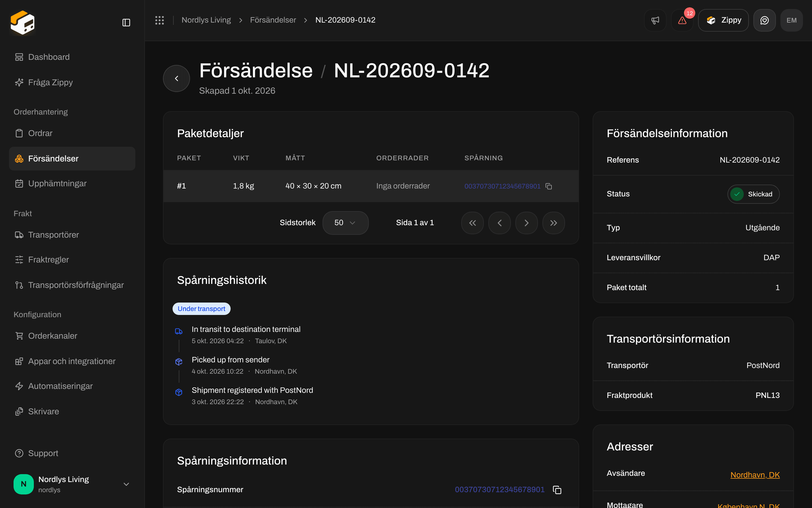Open Spårningsnummer link in Spårningsinformation

pos(500,490)
